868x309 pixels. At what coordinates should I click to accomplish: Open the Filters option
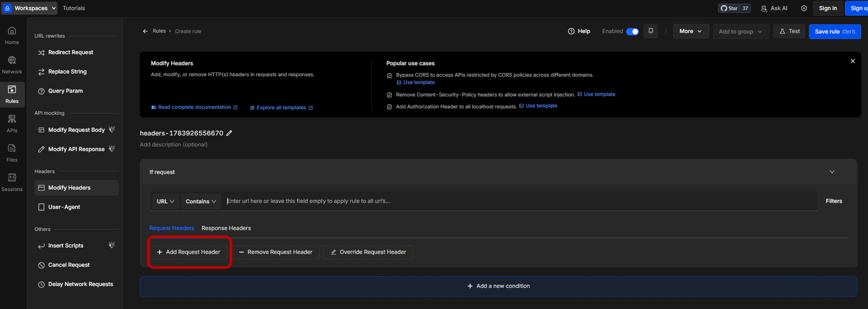[x=834, y=201]
